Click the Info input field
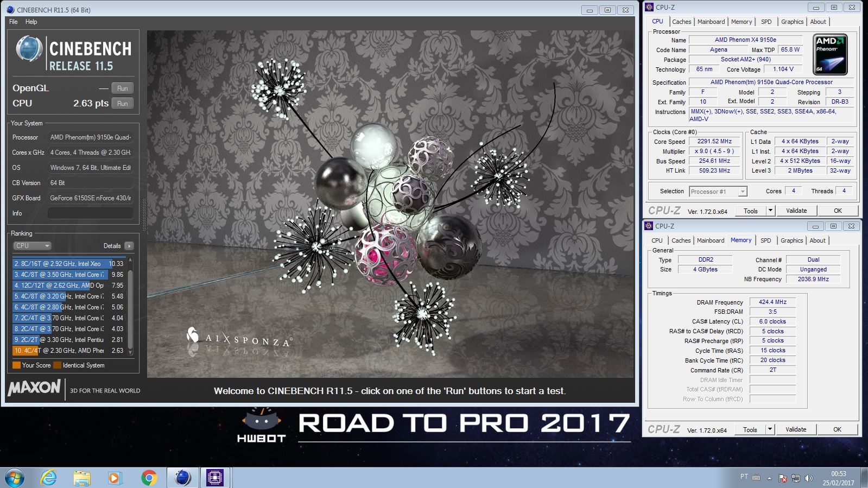The height and width of the screenshot is (488, 868). [x=90, y=213]
